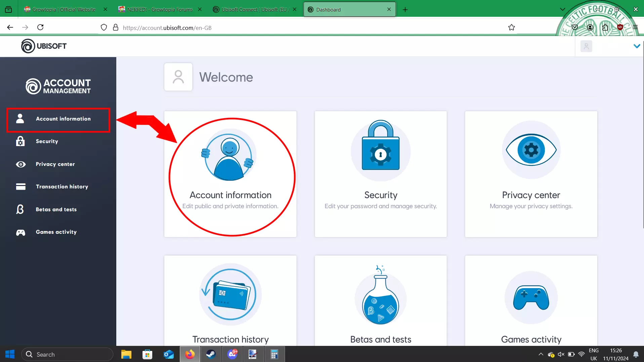This screenshot has width=644, height=362.
Task: Open the Privacy center dashboard card
Action: [x=531, y=174]
